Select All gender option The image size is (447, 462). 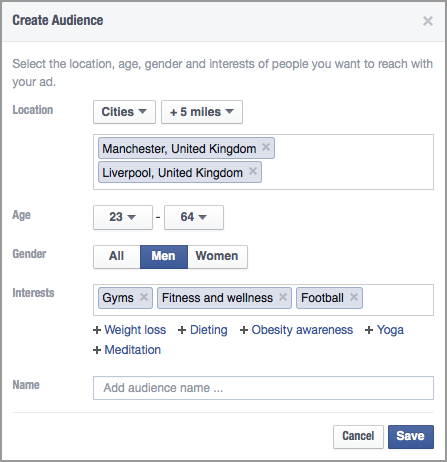coord(117,256)
